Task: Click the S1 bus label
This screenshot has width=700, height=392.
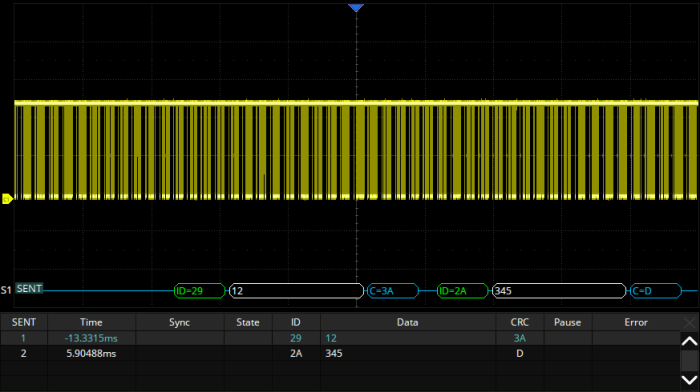Action: click(6, 290)
